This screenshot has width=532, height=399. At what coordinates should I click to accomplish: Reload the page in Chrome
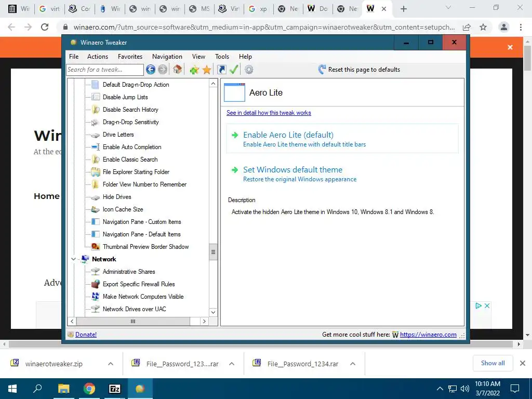coord(45,27)
